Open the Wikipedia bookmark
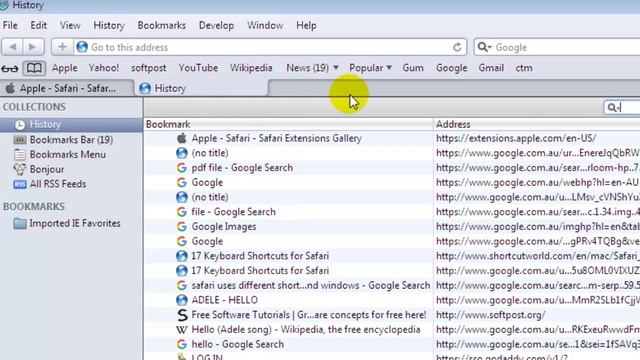 251,68
